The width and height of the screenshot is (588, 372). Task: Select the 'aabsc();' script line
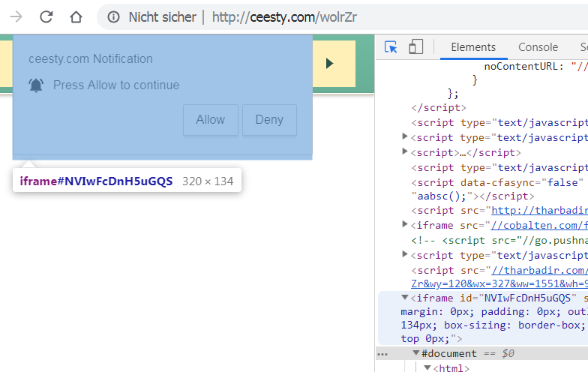click(x=472, y=196)
